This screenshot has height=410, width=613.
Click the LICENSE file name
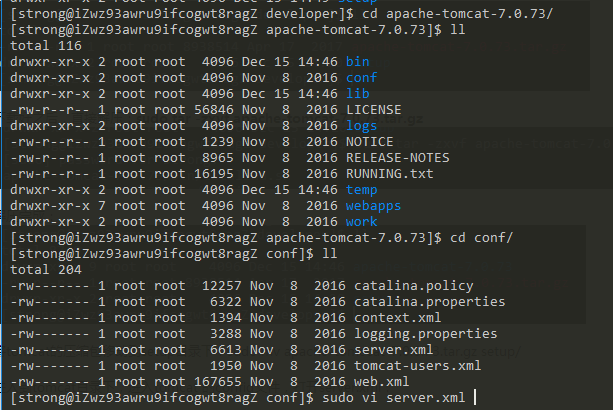374,110
